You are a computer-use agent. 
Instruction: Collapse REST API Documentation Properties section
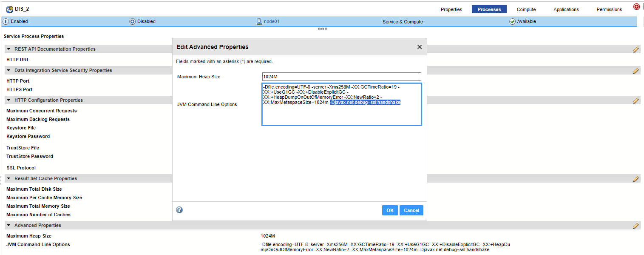click(9, 49)
